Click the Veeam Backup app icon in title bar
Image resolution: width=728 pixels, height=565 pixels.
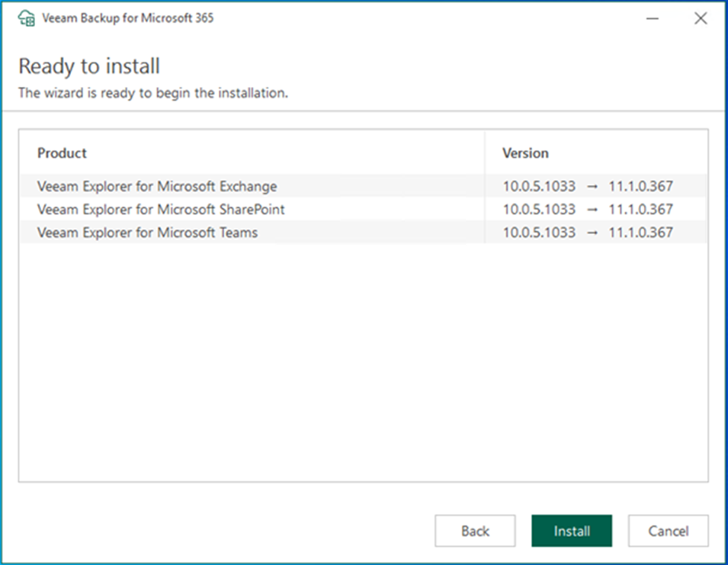click(27, 18)
